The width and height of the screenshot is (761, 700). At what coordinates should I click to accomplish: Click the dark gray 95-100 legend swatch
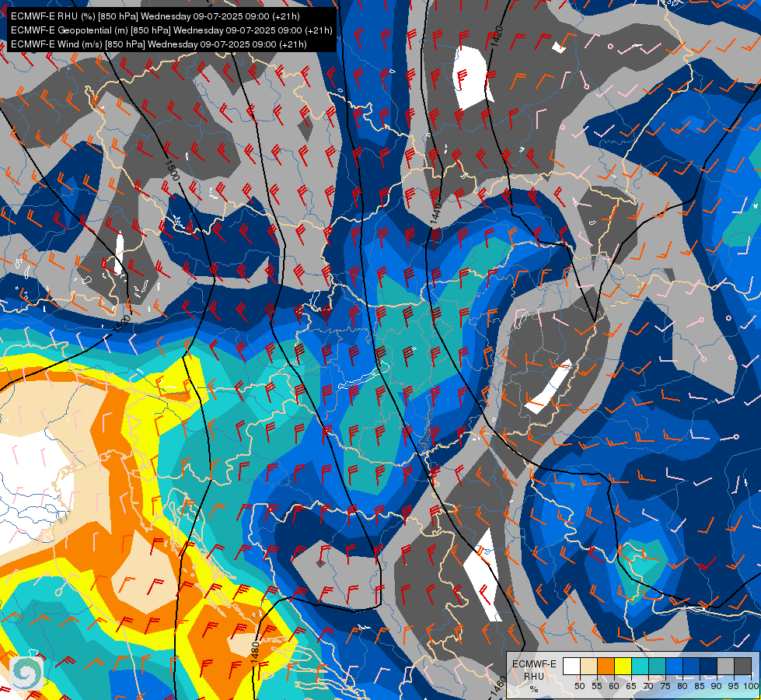[743, 667]
